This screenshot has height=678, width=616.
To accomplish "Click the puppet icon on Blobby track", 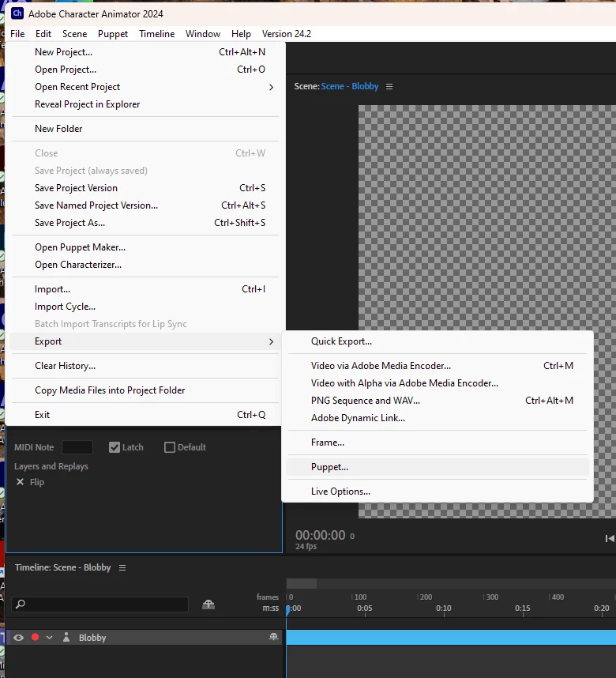I will pyautogui.click(x=273, y=637).
